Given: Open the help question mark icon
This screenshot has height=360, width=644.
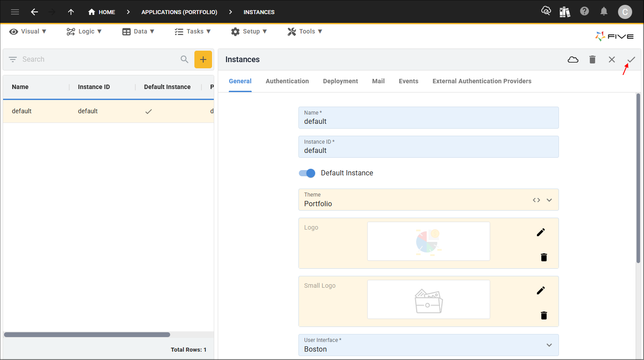Looking at the screenshot, I should (x=584, y=11).
